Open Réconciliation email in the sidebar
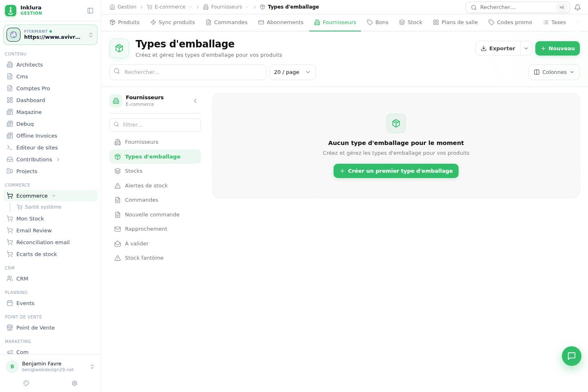The width and height of the screenshot is (588, 392). [50, 242]
